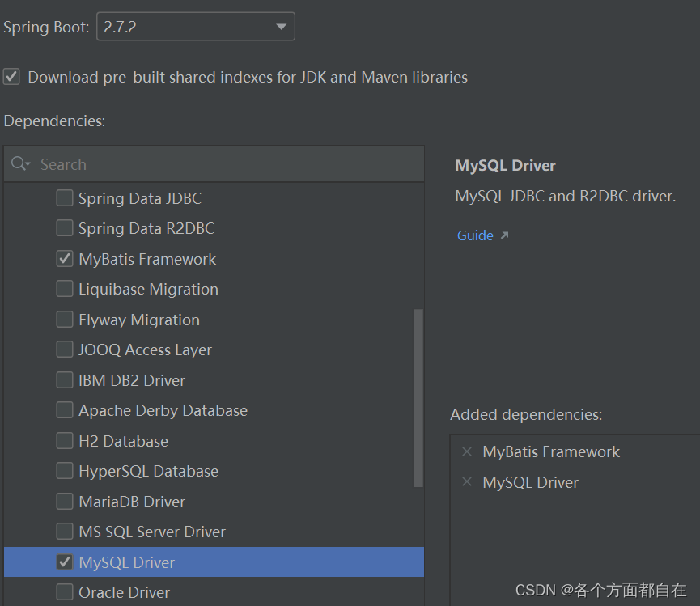Image resolution: width=700 pixels, height=606 pixels.
Task: Enable the MariaDB Driver dependency
Action: click(64, 501)
